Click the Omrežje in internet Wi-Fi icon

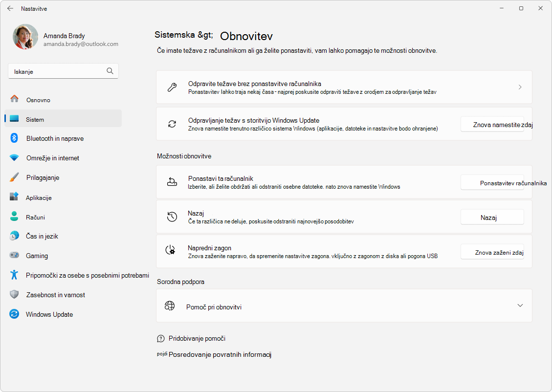pyautogui.click(x=14, y=158)
